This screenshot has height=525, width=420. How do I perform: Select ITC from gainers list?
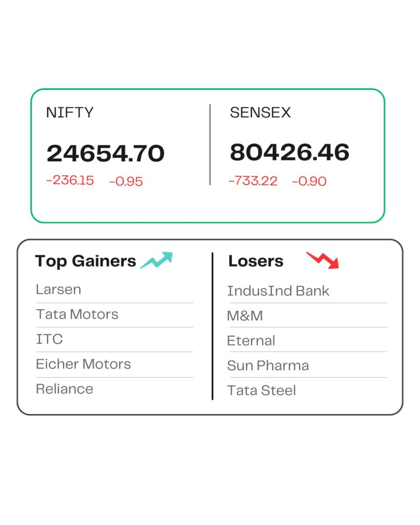pos(49,339)
